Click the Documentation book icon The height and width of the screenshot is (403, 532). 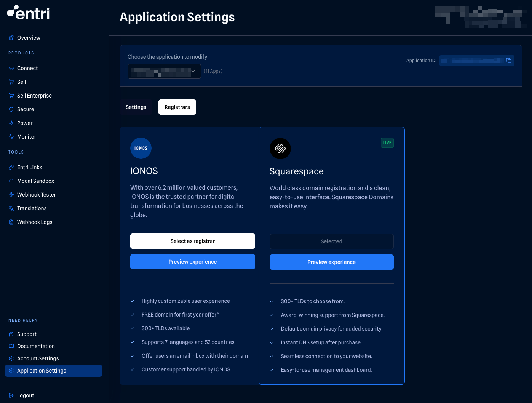coord(11,346)
